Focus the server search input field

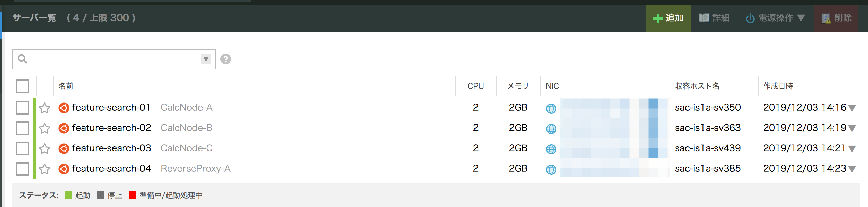tap(112, 59)
